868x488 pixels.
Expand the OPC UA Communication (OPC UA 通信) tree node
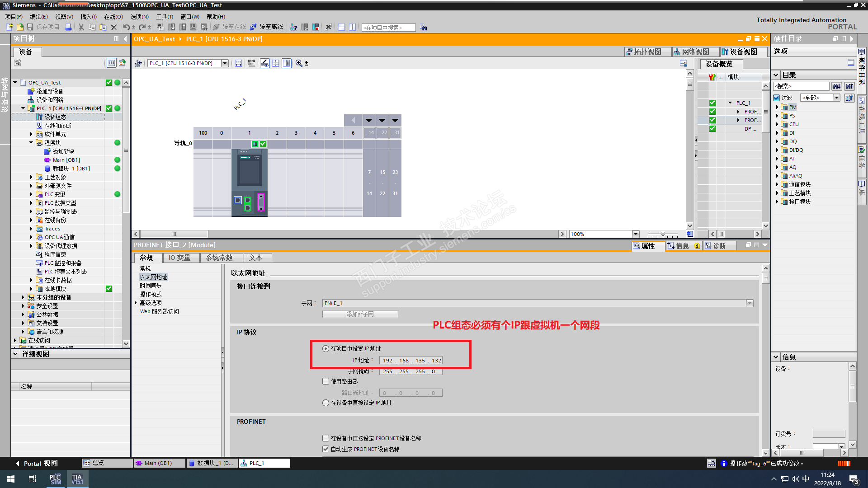point(31,237)
